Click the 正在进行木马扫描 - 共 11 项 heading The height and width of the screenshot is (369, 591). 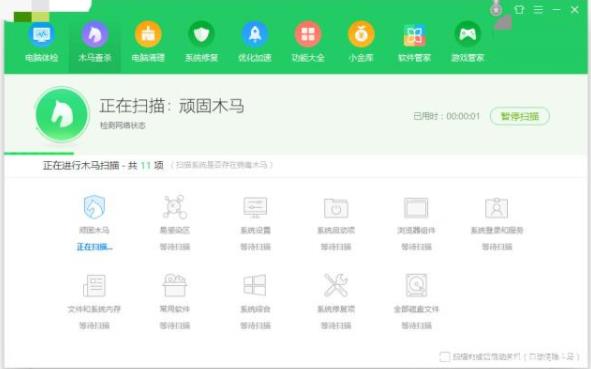103,165
